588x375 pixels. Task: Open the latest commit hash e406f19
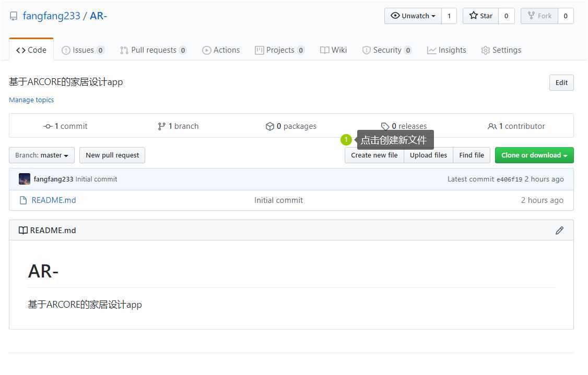click(509, 179)
